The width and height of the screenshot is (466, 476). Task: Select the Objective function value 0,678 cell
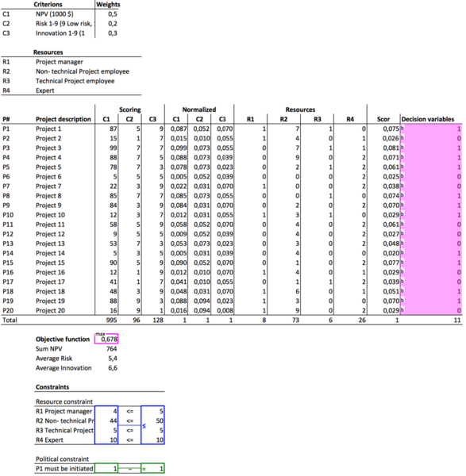tap(106, 339)
